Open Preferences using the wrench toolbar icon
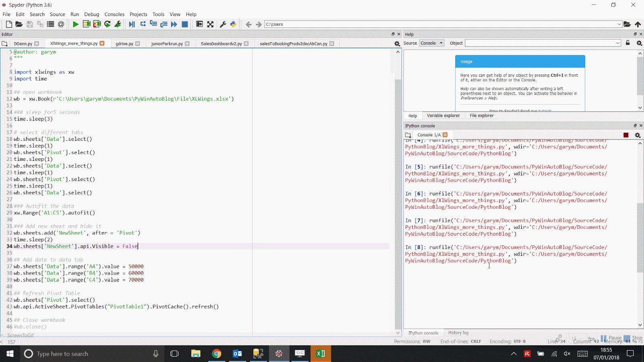Screen dimensions: 644x362 click(223, 24)
